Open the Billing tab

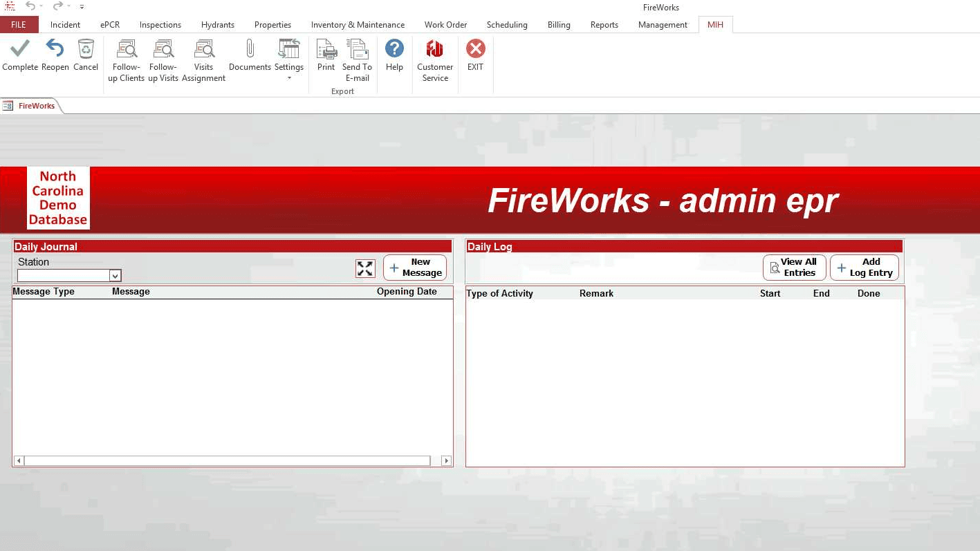point(559,25)
